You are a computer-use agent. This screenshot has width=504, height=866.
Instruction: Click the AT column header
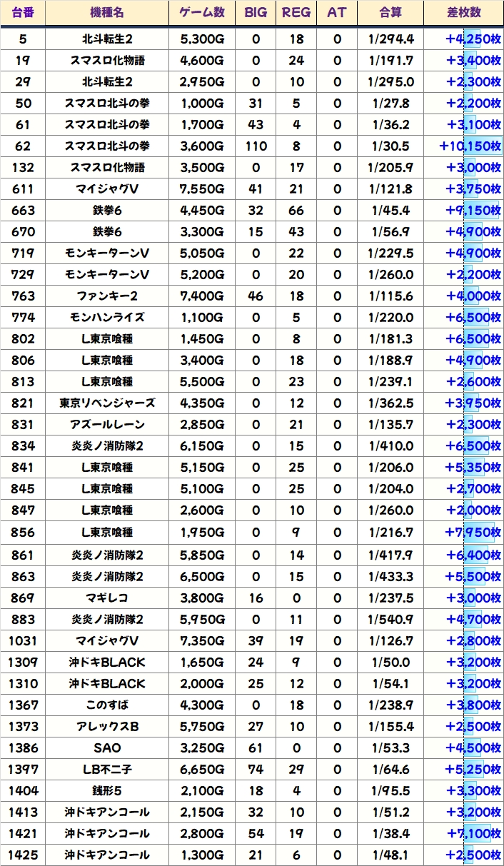coord(336,13)
